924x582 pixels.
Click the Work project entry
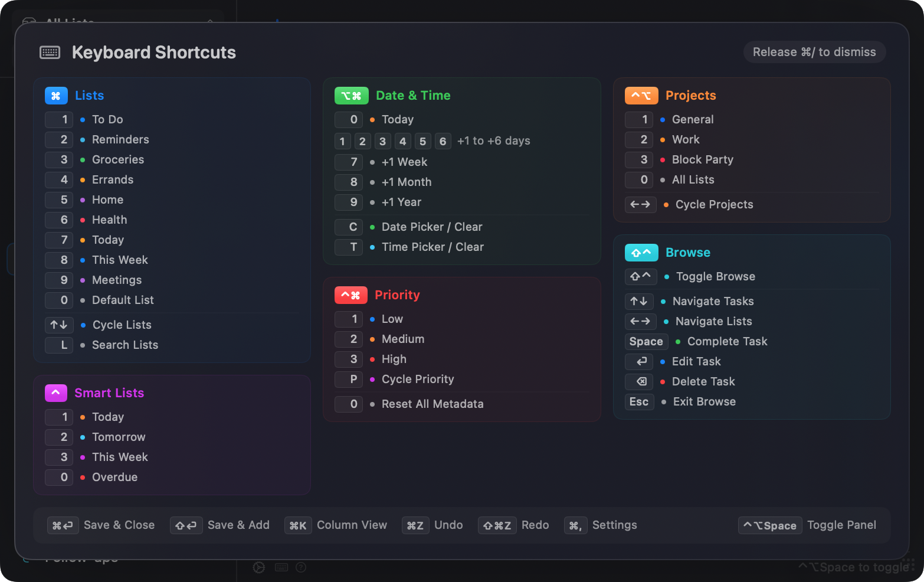click(x=686, y=140)
